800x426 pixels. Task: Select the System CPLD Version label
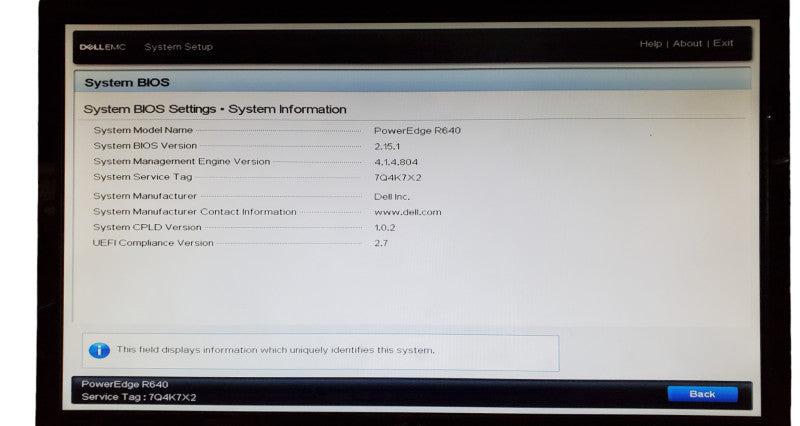(x=147, y=227)
